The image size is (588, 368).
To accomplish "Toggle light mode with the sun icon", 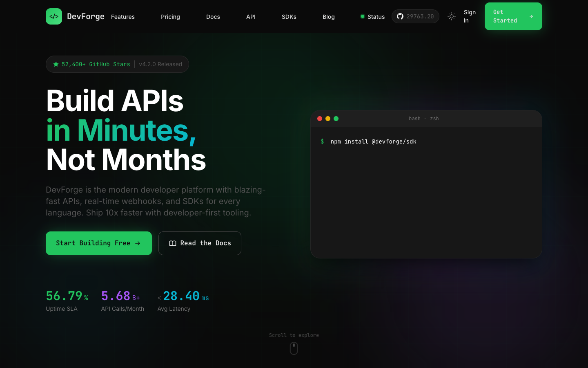I will coord(452,16).
